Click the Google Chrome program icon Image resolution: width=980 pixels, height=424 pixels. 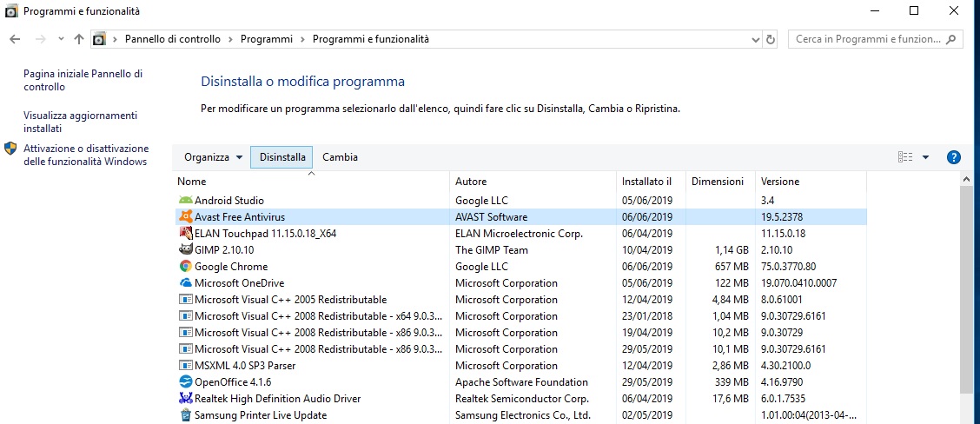coord(185,267)
